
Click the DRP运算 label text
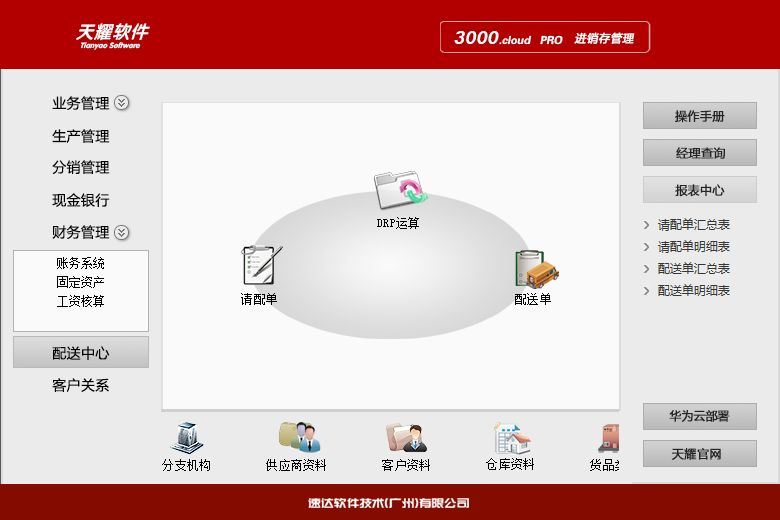pyautogui.click(x=398, y=223)
